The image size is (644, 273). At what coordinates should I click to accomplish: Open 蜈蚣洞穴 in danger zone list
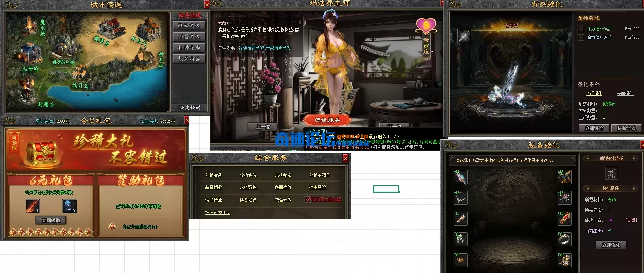189,25
